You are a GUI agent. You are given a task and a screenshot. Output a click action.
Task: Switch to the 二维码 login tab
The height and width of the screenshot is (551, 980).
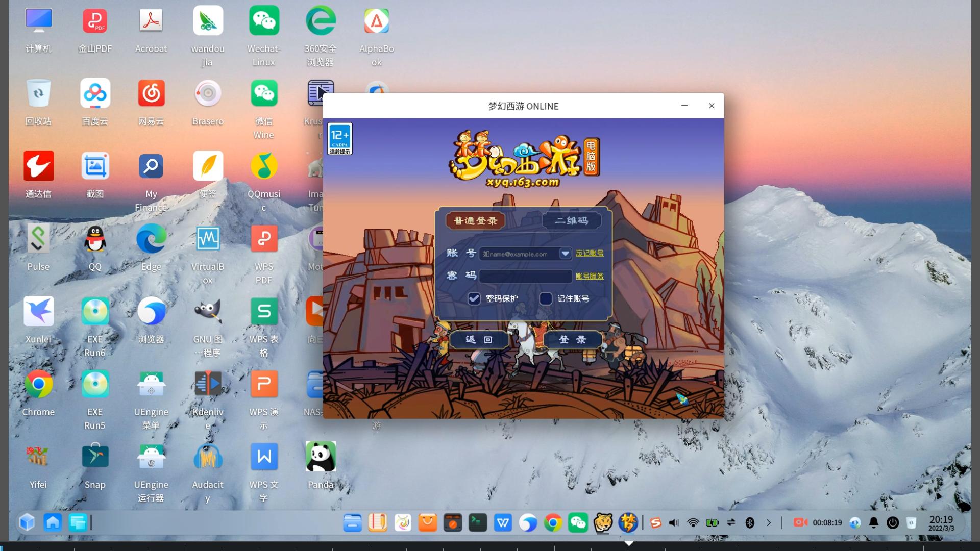tap(571, 221)
